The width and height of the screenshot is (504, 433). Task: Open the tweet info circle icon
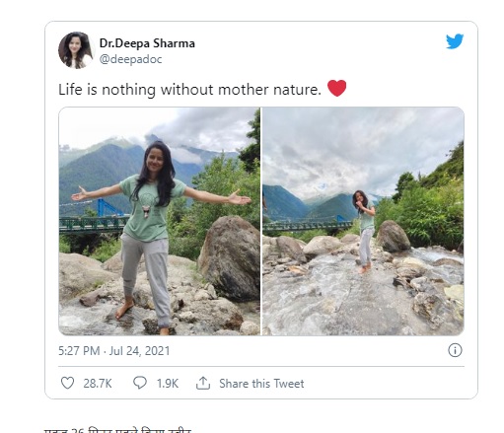point(455,350)
